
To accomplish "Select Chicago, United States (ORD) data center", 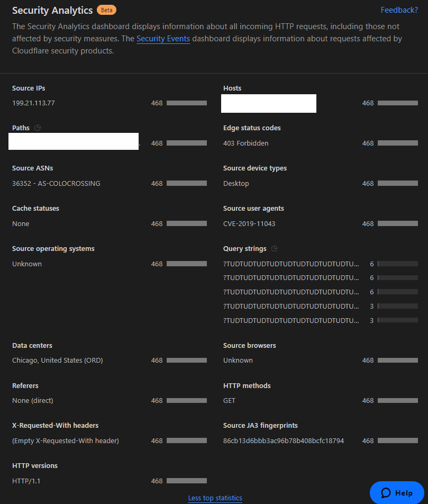I will [58, 361].
